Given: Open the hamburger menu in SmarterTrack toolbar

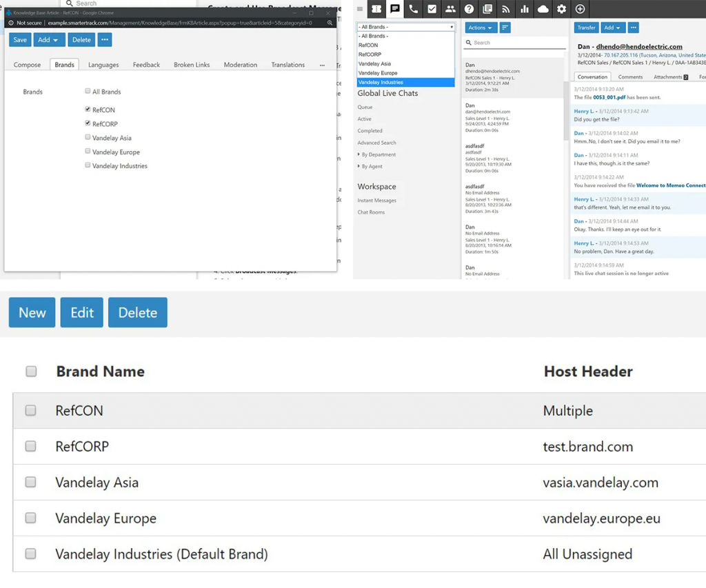Looking at the screenshot, I should coord(360,8).
